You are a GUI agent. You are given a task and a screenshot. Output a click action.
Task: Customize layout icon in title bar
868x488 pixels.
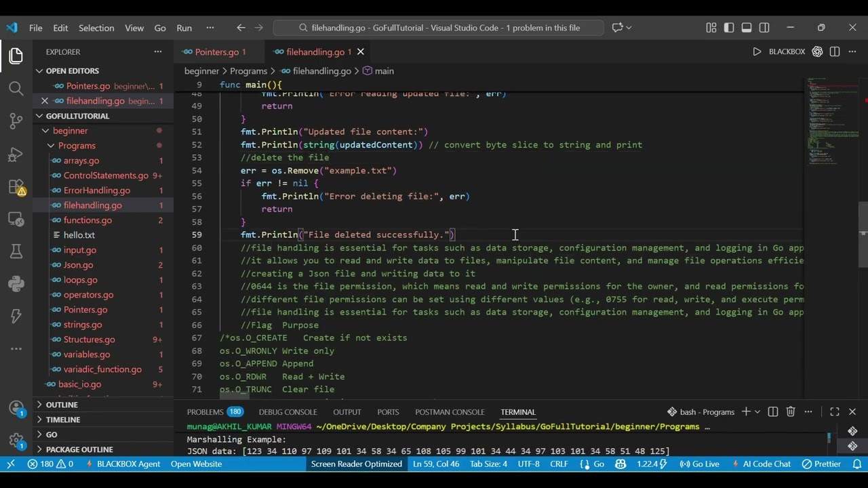pos(711,28)
